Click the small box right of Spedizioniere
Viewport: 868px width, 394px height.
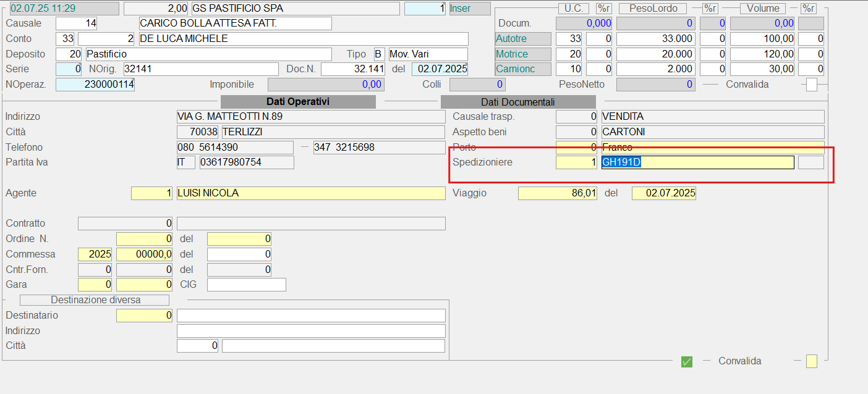[811, 162]
